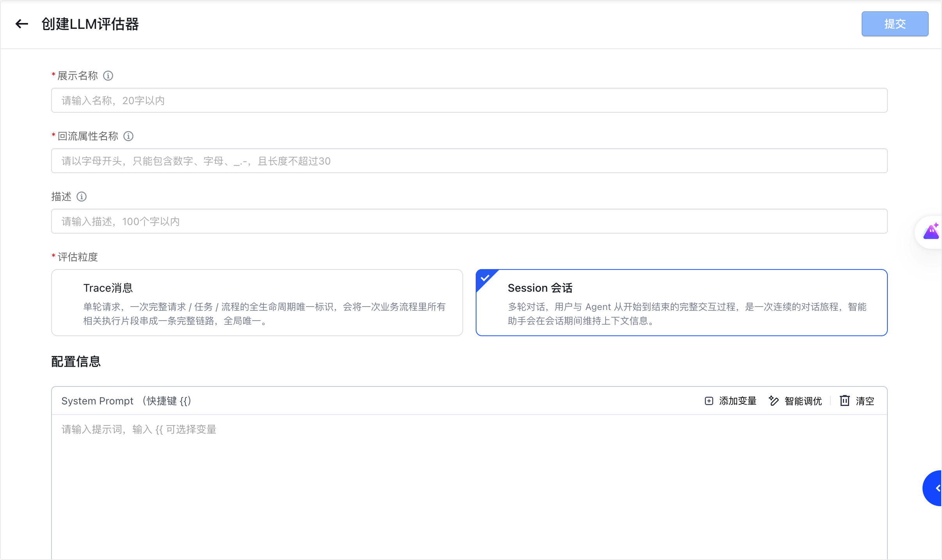
Task: Click the 智能调优 smart tuning button
Action: [795, 401]
